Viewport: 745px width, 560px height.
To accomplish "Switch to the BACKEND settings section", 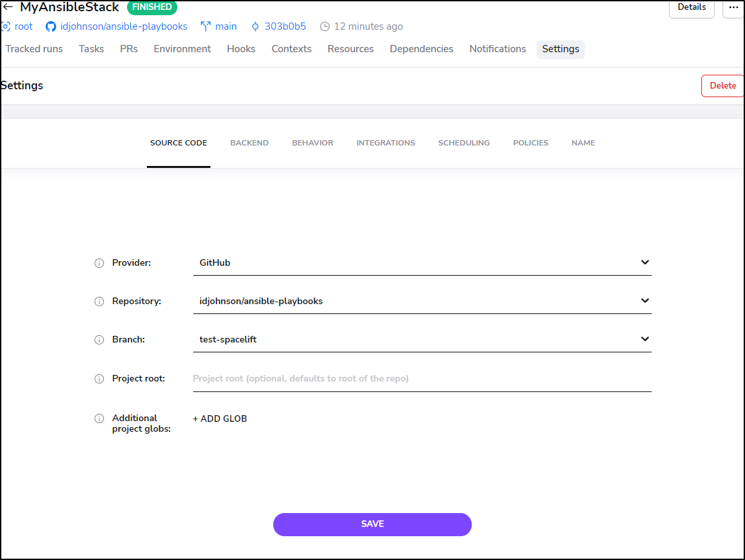I will click(249, 143).
